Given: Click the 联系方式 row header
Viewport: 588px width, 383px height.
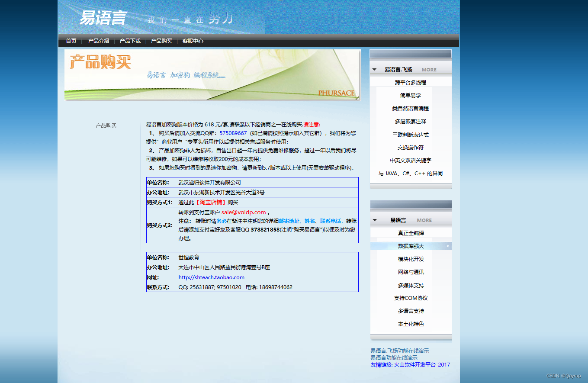Looking at the screenshot, I should coord(162,287).
